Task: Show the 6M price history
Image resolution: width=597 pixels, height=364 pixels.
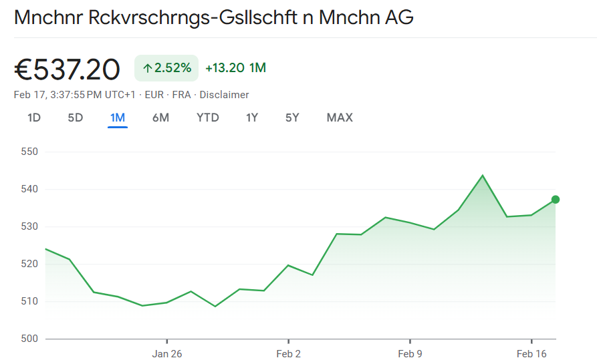Action: pos(160,118)
